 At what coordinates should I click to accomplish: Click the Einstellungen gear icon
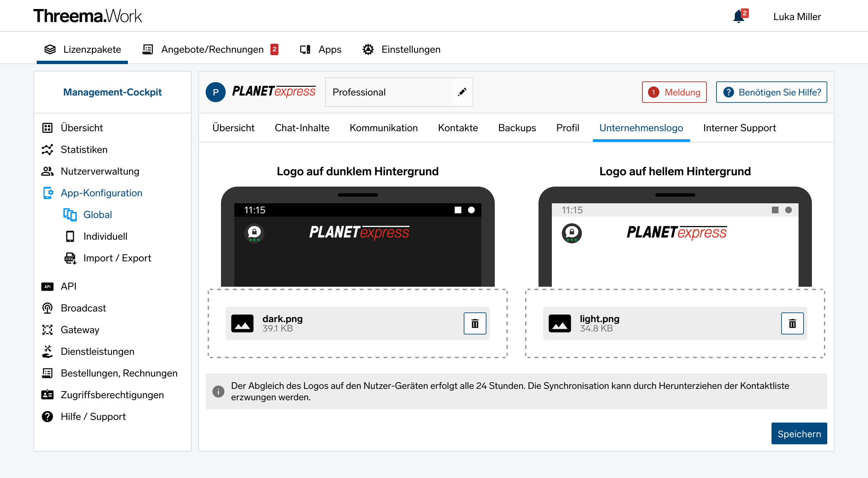(x=368, y=49)
